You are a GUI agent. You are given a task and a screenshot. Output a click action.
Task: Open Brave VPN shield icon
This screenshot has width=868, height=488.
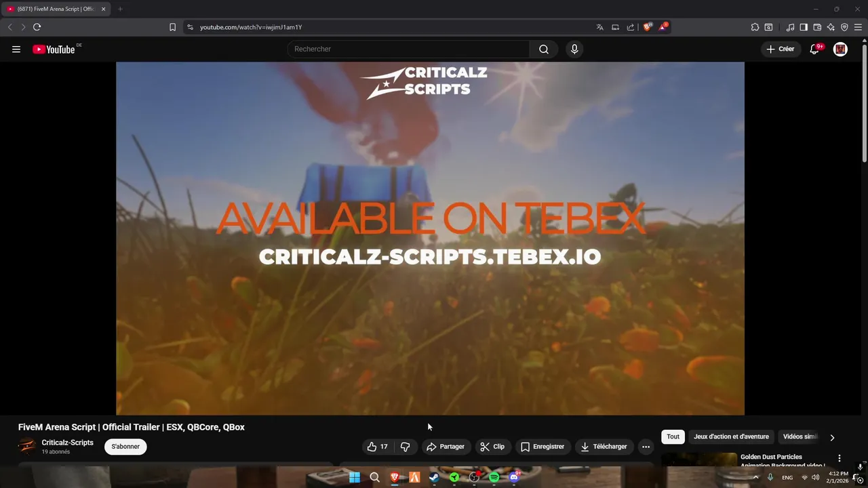[844, 27]
